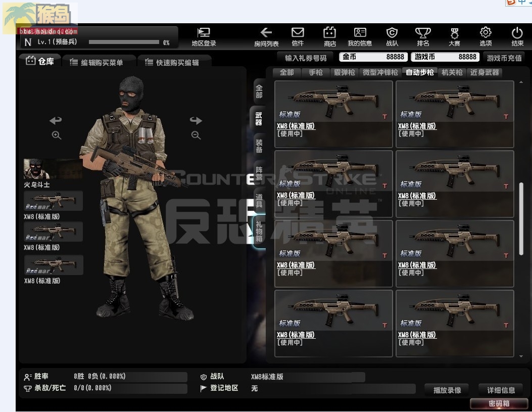Rotate character with the left curved arrow
The width and height of the screenshot is (532, 412).
tap(56, 120)
